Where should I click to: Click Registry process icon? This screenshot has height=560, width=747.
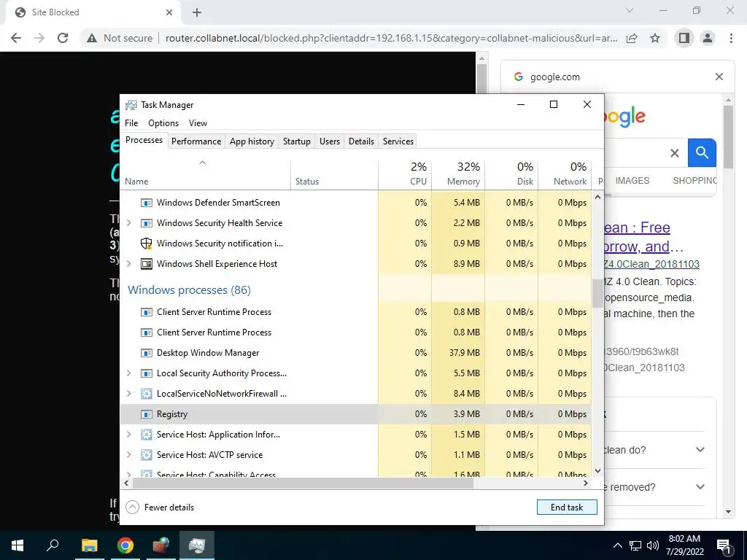(146, 414)
